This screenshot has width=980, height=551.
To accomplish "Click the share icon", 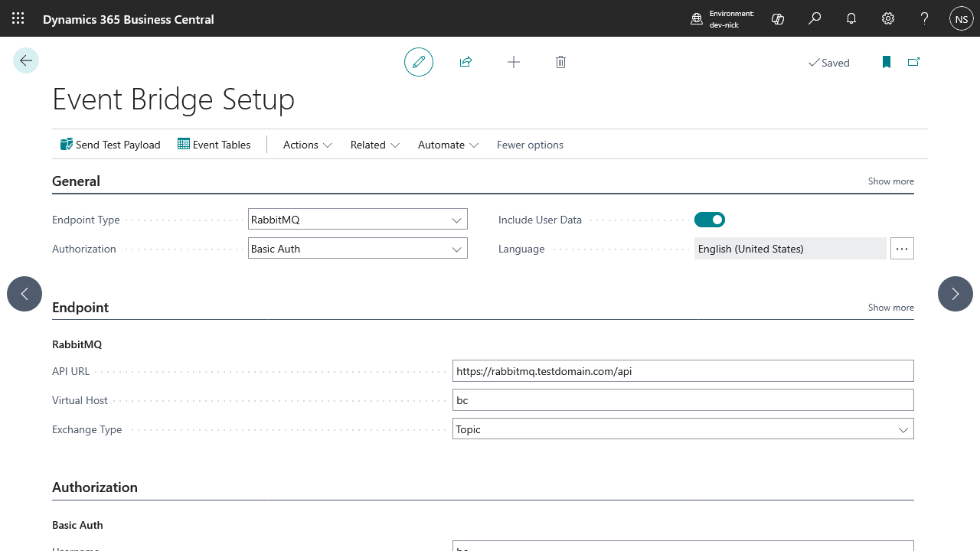I will tap(465, 62).
